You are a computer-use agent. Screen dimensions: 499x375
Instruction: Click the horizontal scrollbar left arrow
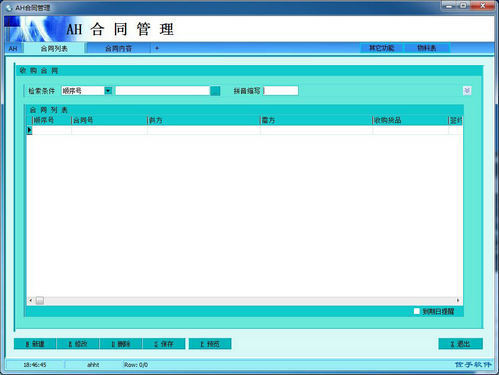(30, 301)
